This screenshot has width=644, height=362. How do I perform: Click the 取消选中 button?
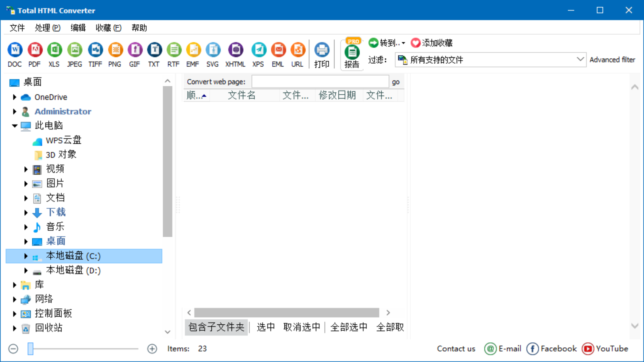(302, 327)
